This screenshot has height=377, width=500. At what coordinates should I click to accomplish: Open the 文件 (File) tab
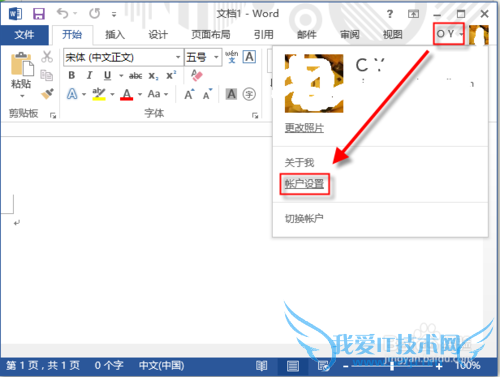[x=24, y=35]
